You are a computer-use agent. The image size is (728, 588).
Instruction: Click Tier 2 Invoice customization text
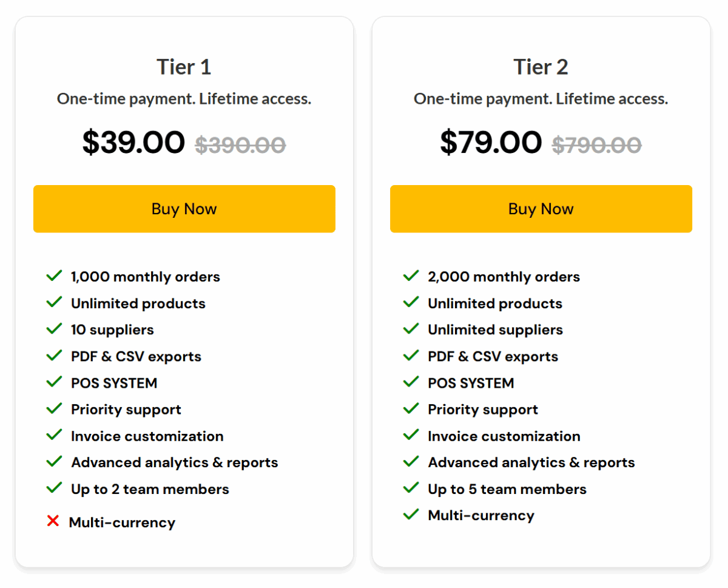504,436
